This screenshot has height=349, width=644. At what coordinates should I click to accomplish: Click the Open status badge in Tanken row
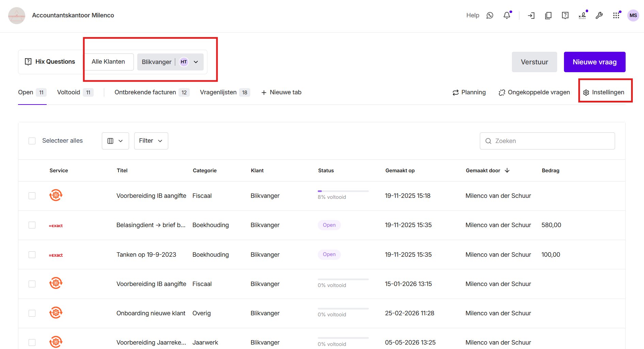pyautogui.click(x=329, y=254)
